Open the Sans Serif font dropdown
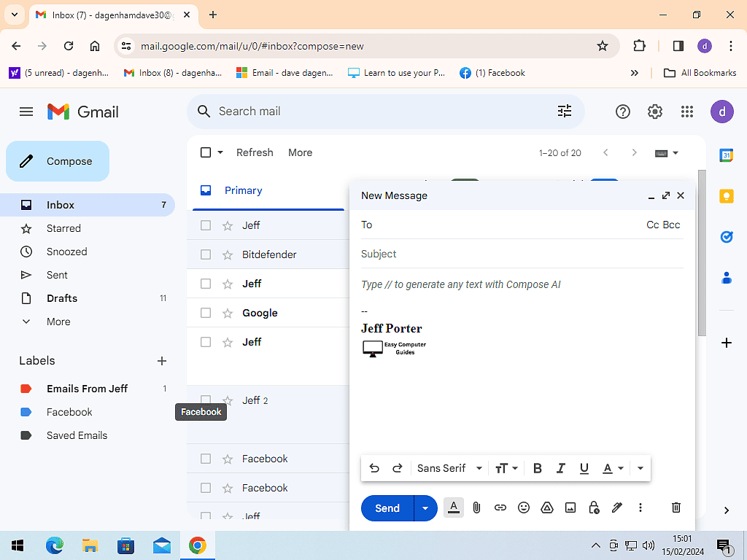The image size is (747, 560). pyautogui.click(x=449, y=468)
